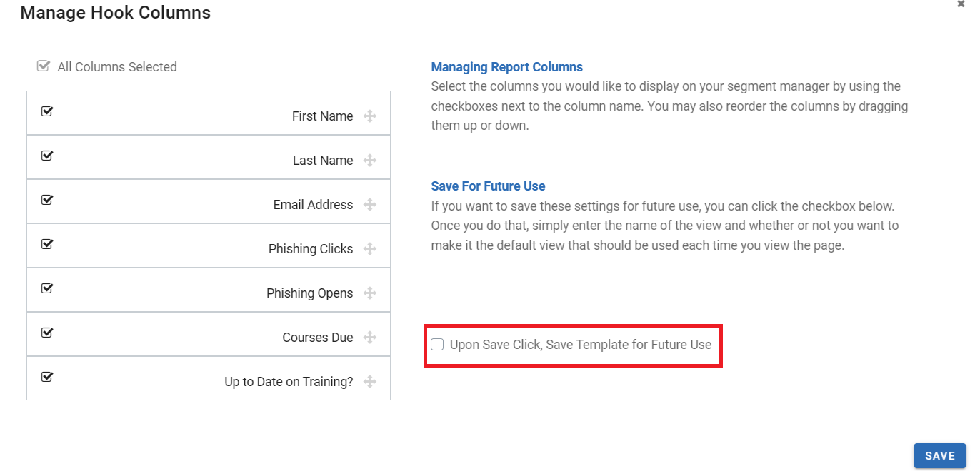Click the move icon next to Last Name
The height and width of the screenshot is (471, 980).
pyautogui.click(x=370, y=161)
